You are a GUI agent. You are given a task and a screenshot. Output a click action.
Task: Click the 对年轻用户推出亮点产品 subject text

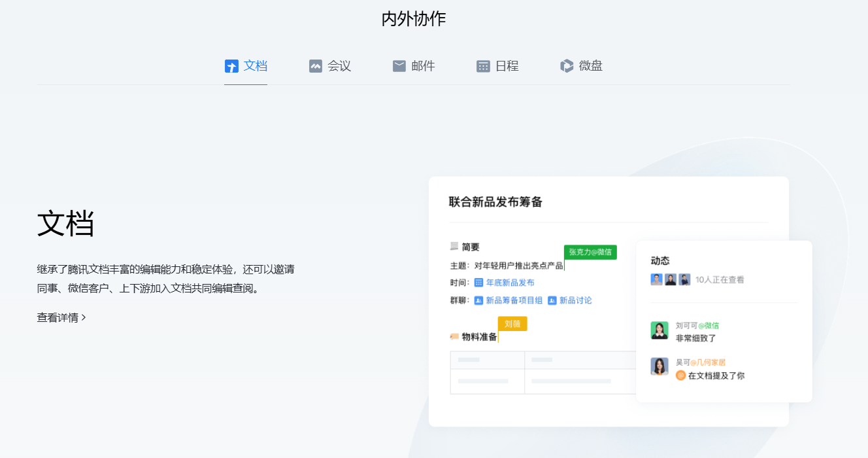[x=519, y=266]
